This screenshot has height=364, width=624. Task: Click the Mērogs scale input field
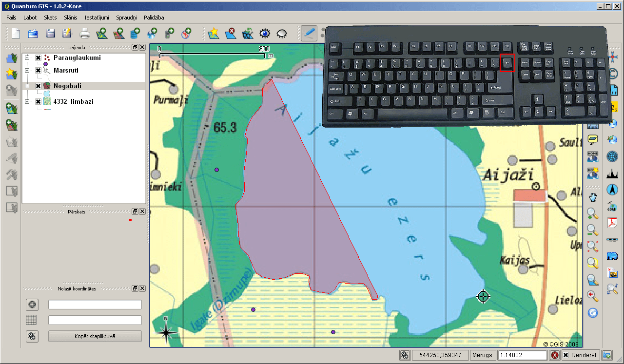(x=523, y=355)
